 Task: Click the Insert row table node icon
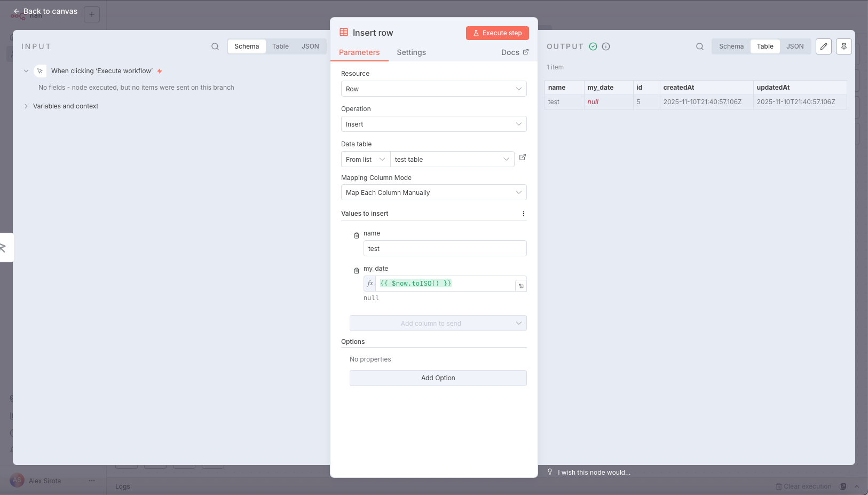pos(344,33)
